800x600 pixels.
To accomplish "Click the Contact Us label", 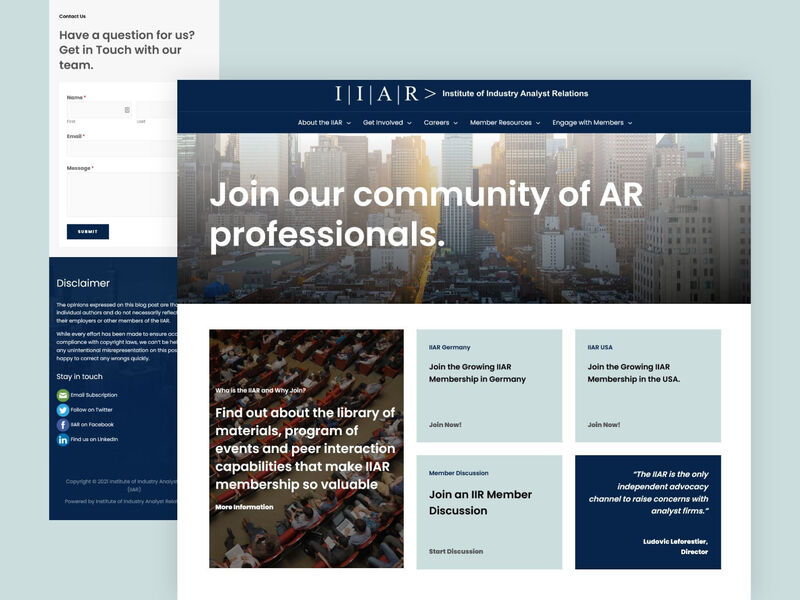I will 72,16.
